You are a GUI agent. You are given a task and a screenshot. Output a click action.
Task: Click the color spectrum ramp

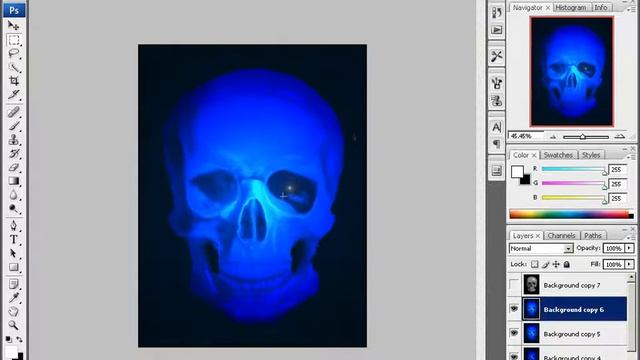click(x=570, y=214)
